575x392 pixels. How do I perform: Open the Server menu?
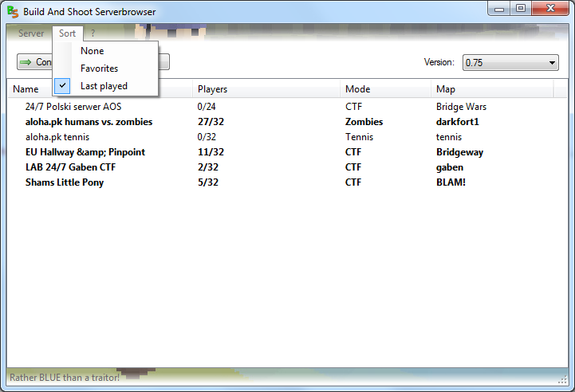click(x=31, y=33)
